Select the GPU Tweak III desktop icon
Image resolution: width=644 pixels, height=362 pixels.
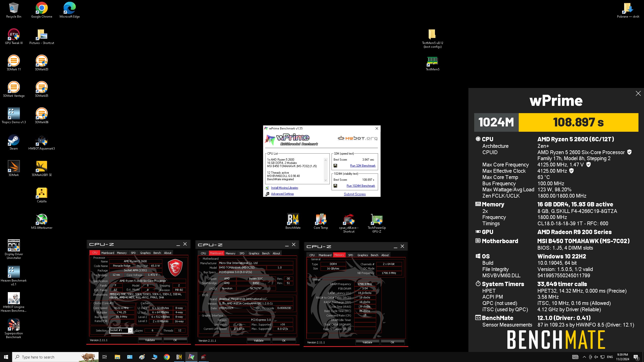pos(14,36)
